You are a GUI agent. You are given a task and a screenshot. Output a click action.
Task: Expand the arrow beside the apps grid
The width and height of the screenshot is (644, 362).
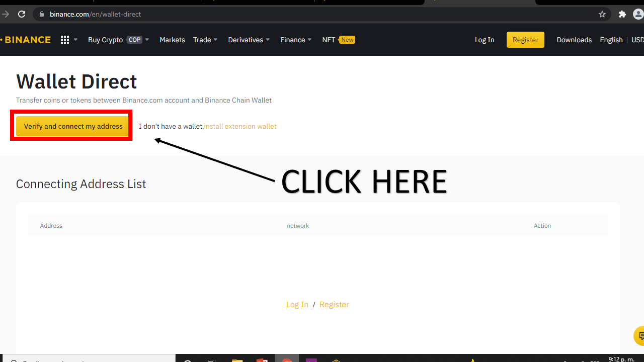click(75, 40)
